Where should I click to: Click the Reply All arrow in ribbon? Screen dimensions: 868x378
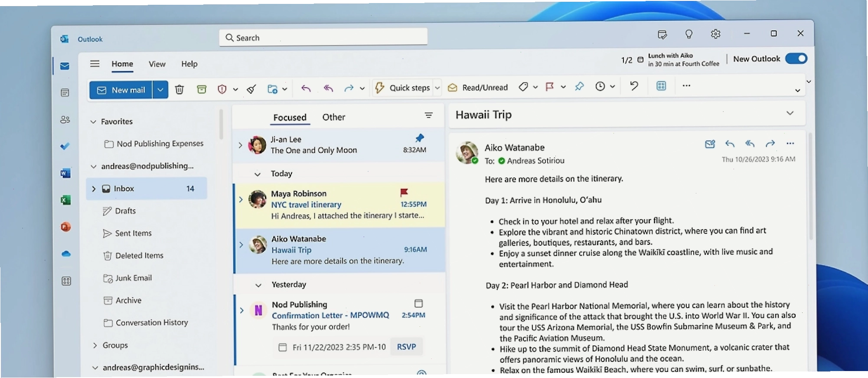(328, 89)
